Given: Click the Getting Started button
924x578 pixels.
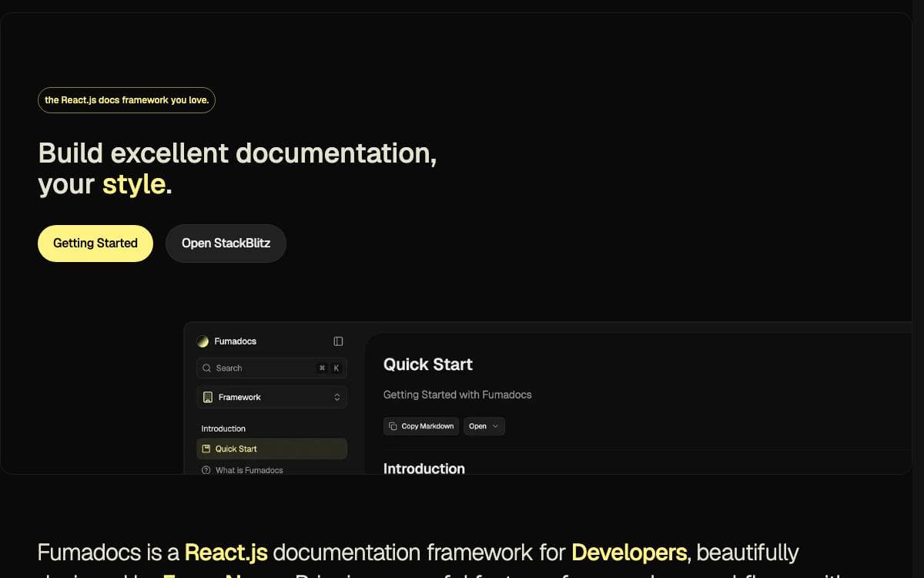Looking at the screenshot, I should 95,244.
